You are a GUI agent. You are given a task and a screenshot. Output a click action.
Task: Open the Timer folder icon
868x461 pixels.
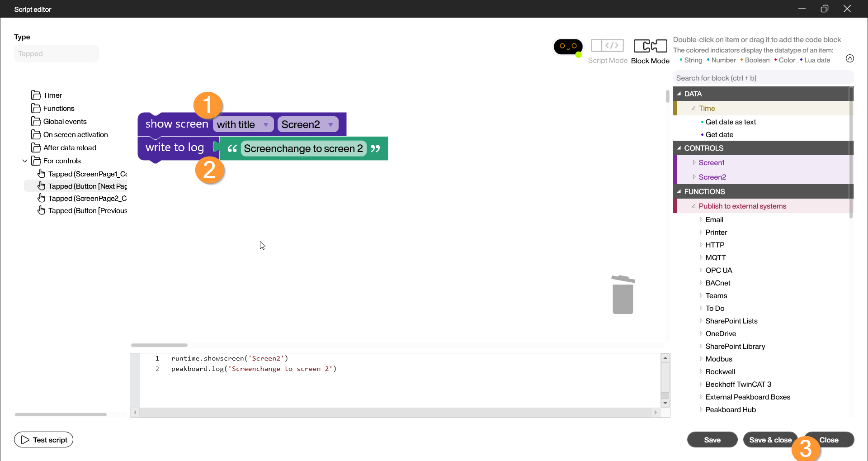point(36,95)
